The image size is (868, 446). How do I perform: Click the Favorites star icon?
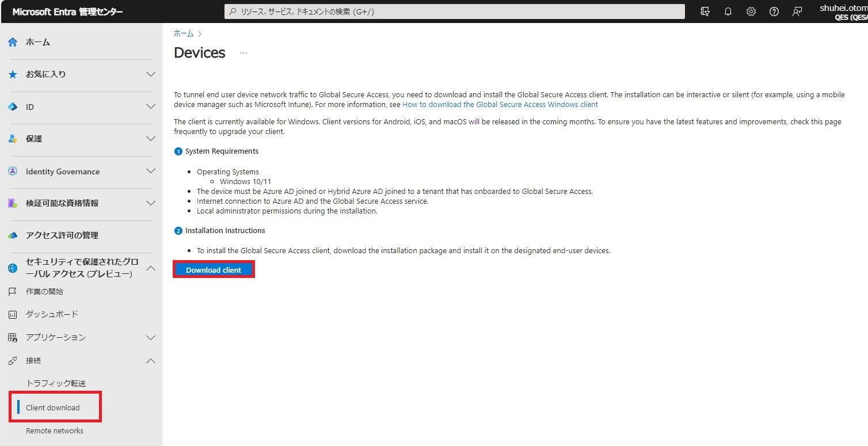coord(13,74)
